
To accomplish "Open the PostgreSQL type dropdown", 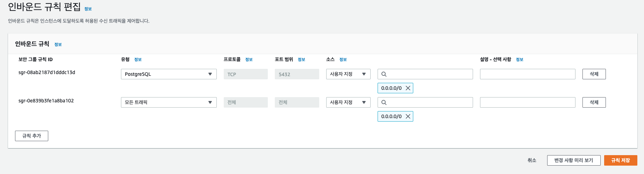I will (169, 74).
